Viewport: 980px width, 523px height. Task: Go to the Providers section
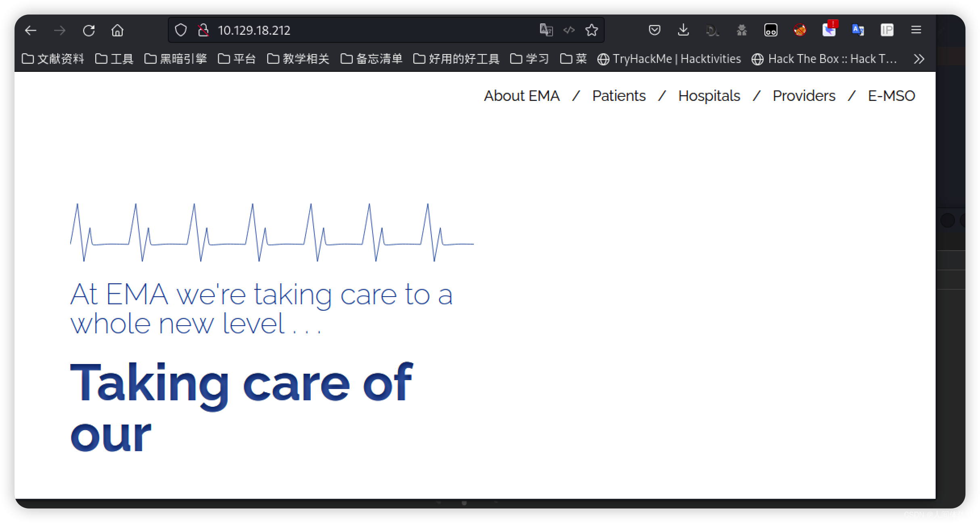click(804, 96)
